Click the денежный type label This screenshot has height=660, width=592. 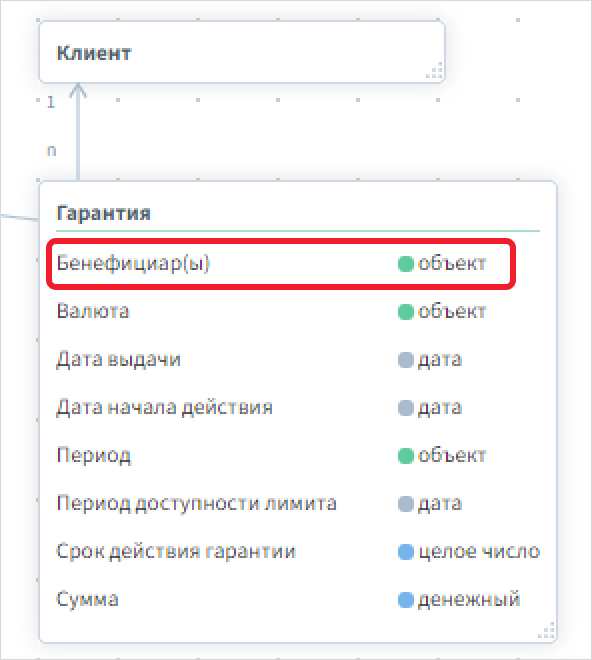click(x=469, y=600)
